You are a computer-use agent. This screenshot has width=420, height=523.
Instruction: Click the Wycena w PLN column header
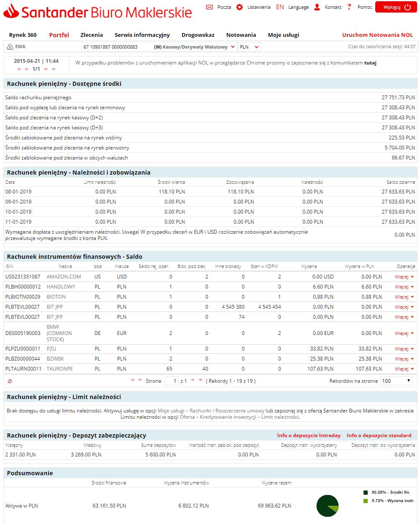click(359, 266)
